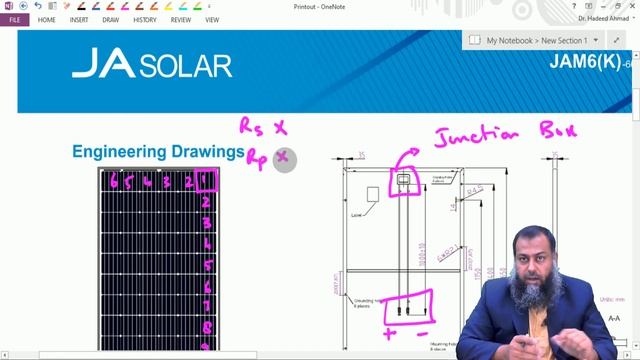Open the INSERT ribbon tab
The image size is (640, 360).
point(79,20)
